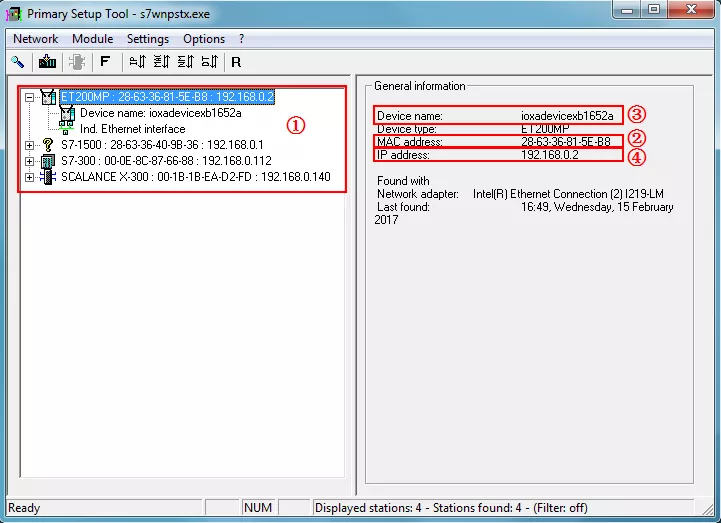Click the SCALANCE X-300 device icon
Image resolution: width=721 pixels, height=523 pixels.
pos(47,177)
